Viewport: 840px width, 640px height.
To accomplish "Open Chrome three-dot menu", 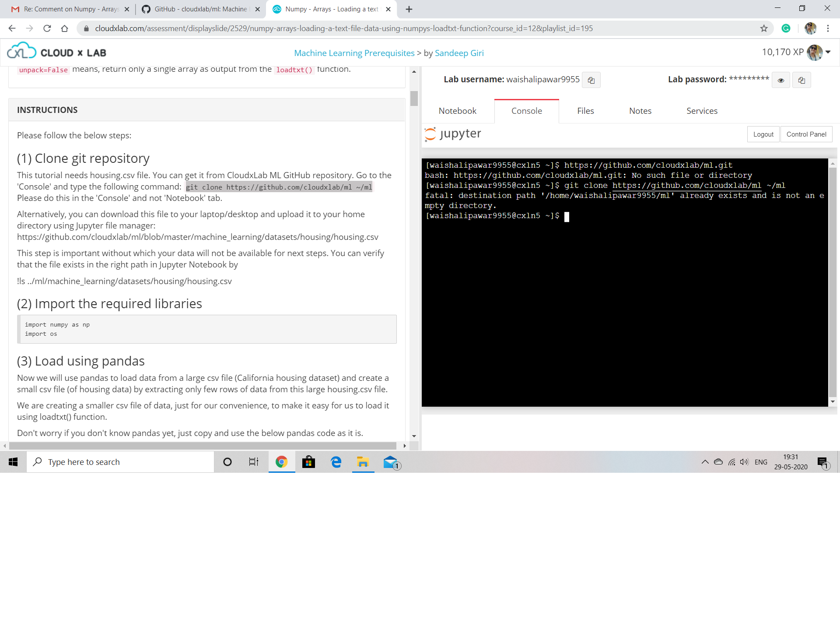I will [828, 28].
